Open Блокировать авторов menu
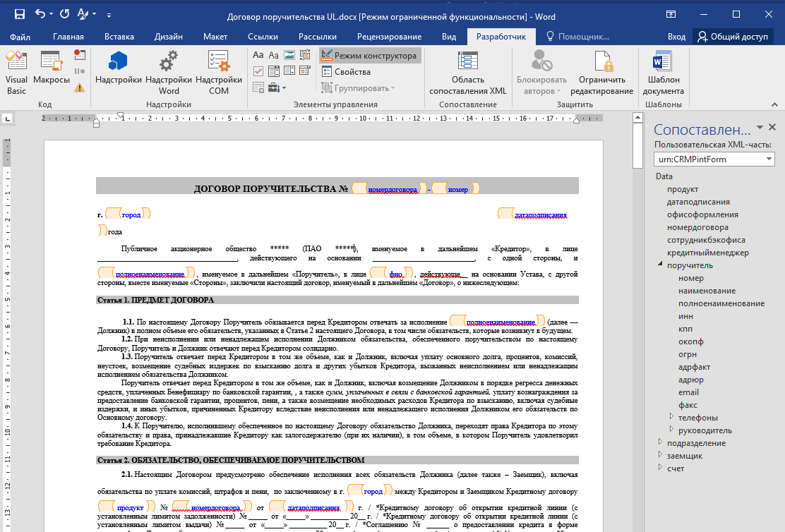 541,73
